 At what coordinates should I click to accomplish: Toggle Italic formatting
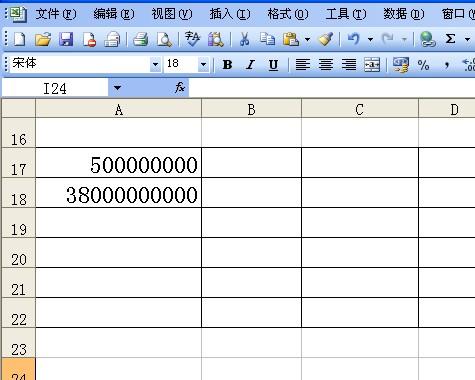pyautogui.click(x=250, y=64)
